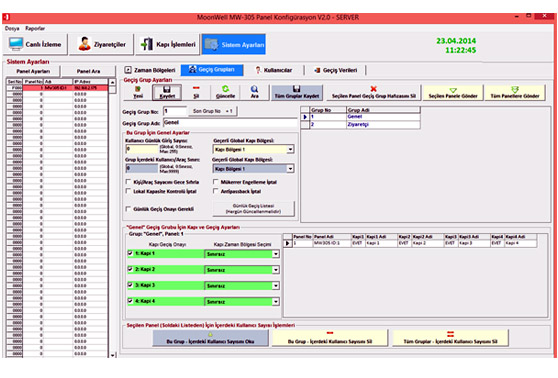Toggle Günlük Geçiş Onayı Gerekli checkbox
Image resolution: width=558 pixels, height=378 pixels.
point(128,209)
